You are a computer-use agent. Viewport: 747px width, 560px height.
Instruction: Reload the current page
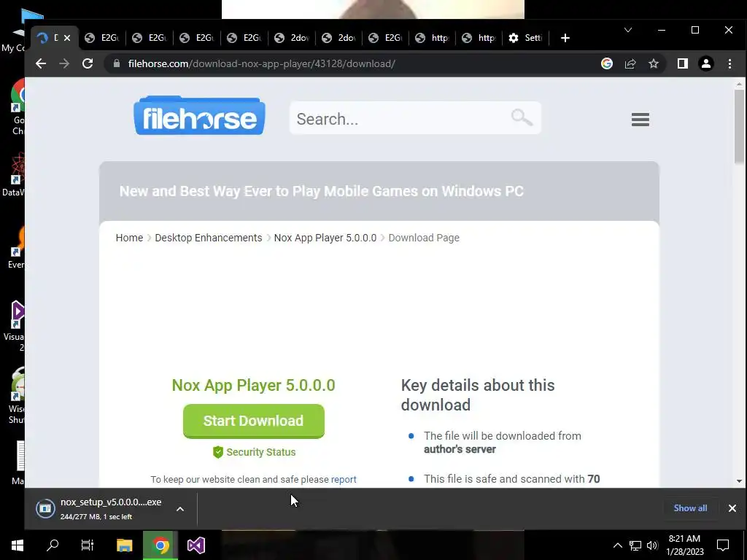(88, 64)
